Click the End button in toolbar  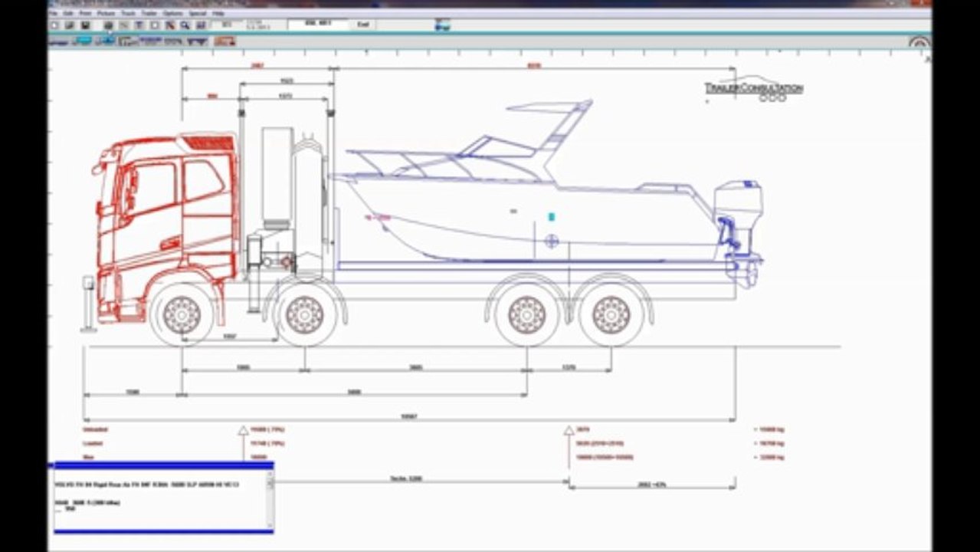363,25
